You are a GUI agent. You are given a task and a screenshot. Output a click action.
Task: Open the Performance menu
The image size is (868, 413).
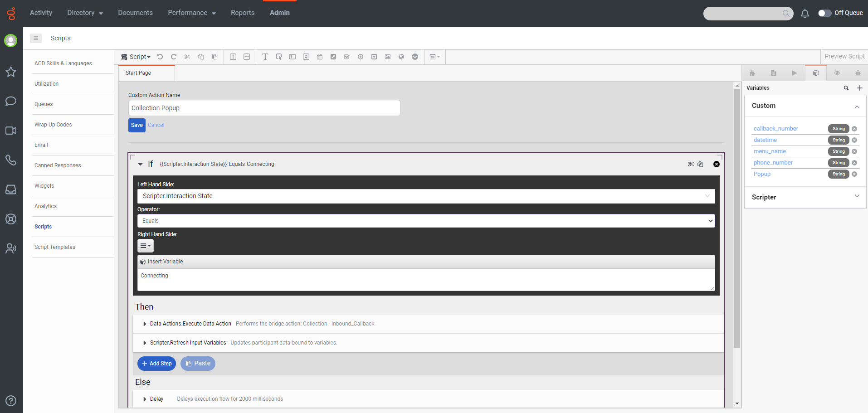click(191, 13)
